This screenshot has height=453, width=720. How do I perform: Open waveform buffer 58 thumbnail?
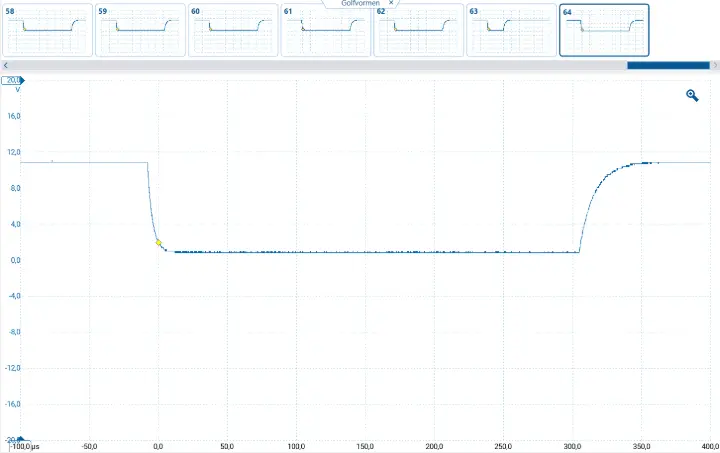click(x=47, y=30)
